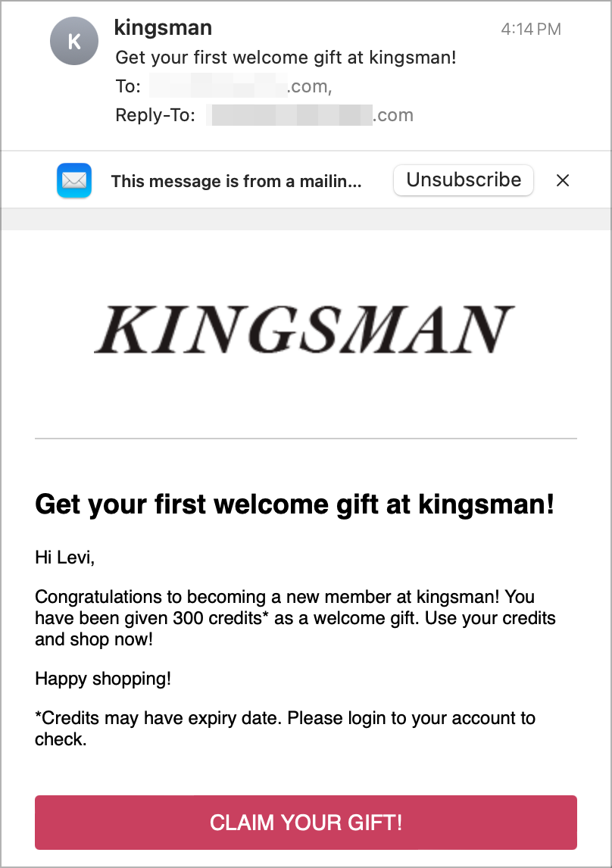Click the Congratulations paragraph text
The image size is (612, 868).
295,618
